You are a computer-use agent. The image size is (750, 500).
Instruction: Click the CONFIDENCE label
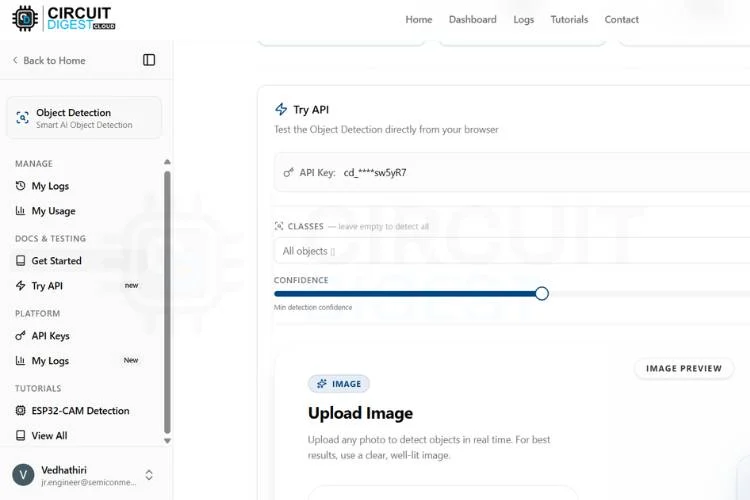301,280
